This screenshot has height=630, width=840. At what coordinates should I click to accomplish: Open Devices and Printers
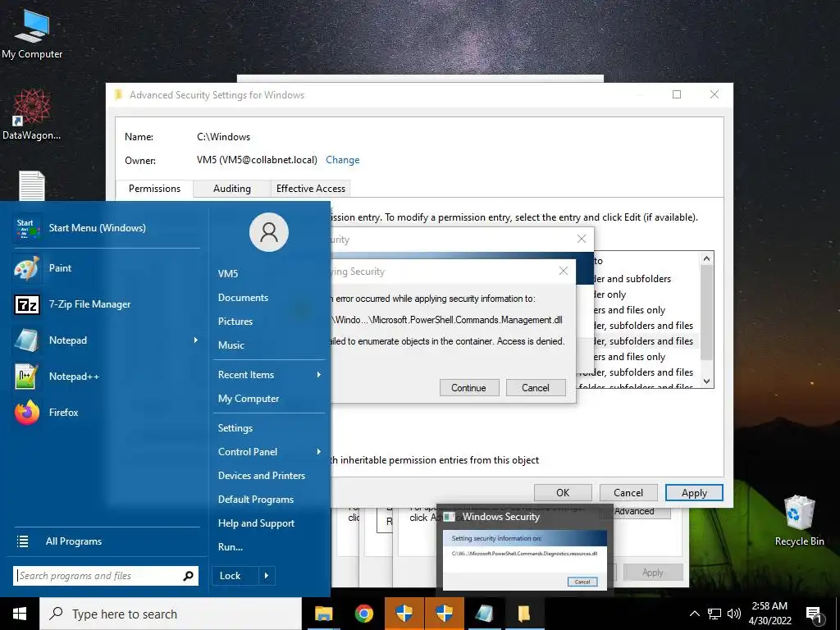(x=262, y=476)
